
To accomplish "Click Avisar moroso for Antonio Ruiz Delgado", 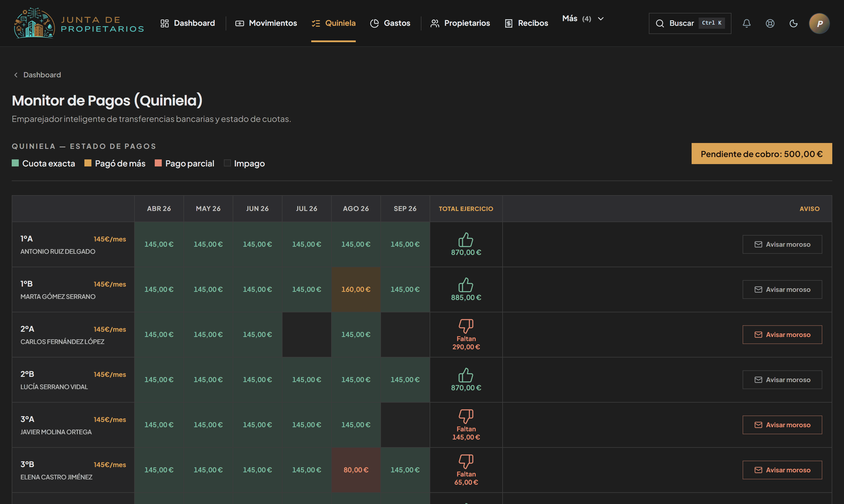I will coord(782,244).
